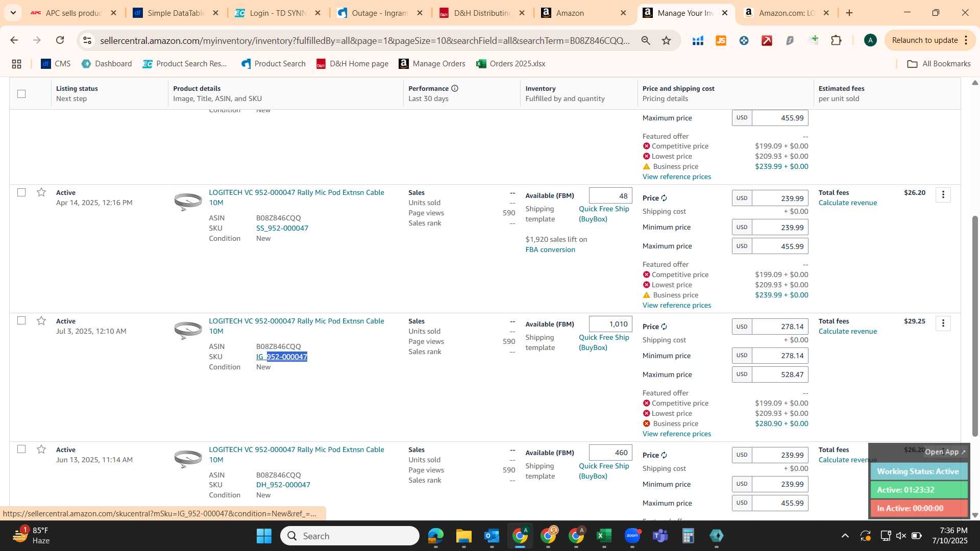
Task: Favorite the DH_952-000047 listing star
Action: [41, 449]
